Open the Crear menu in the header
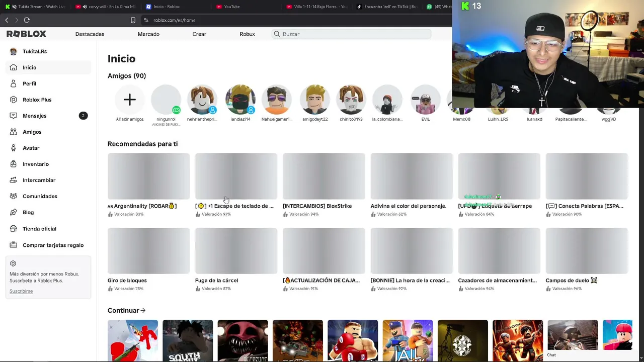Image resolution: width=644 pixels, height=362 pixels. (199, 34)
